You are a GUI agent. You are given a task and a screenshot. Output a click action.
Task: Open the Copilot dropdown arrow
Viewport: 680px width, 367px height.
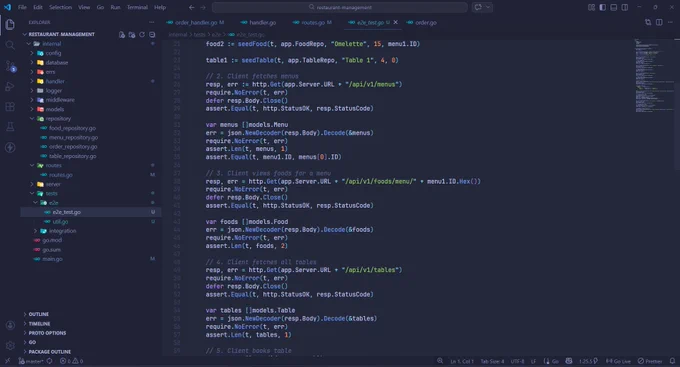point(488,7)
